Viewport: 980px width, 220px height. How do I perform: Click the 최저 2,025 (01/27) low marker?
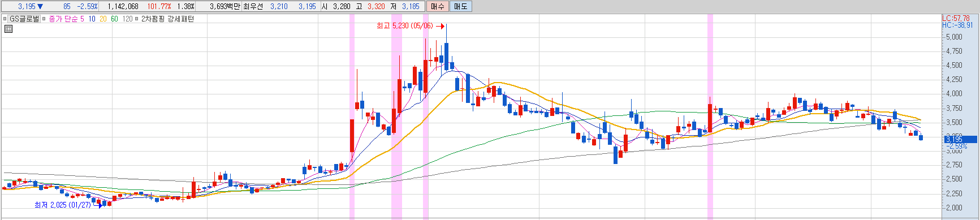(62, 205)
